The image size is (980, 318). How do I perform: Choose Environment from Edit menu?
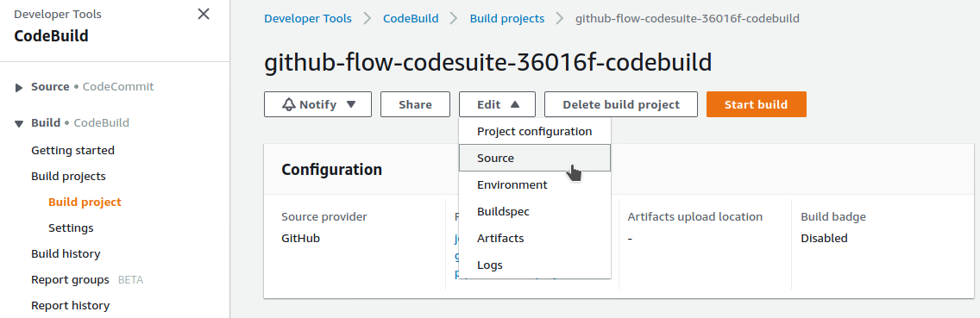[534, 185]
